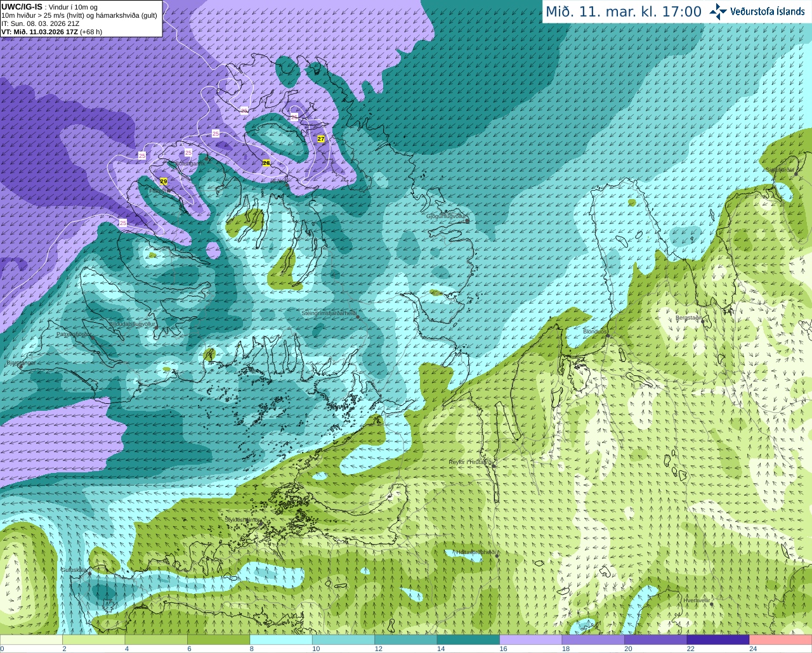
Task: Select the 16–18 m/s legend color
Action: click(531, 640)
